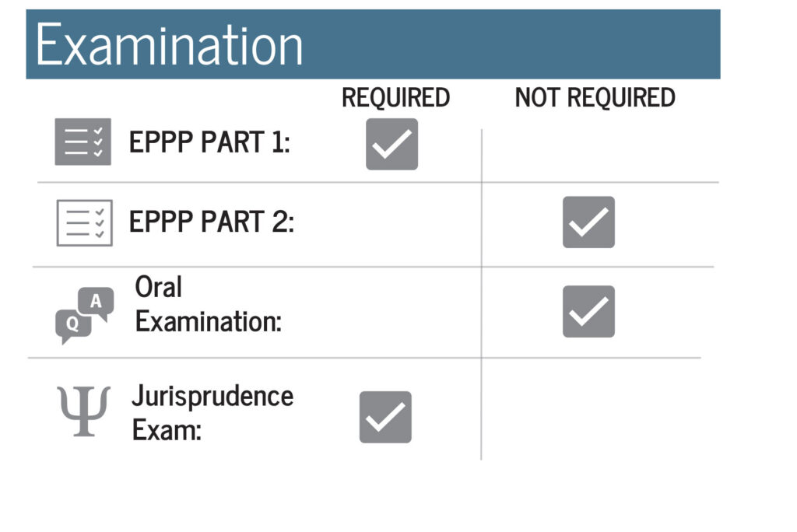Uncheck the Not Required checkbox for EPPP Part 2

click(x=588, y=222)
